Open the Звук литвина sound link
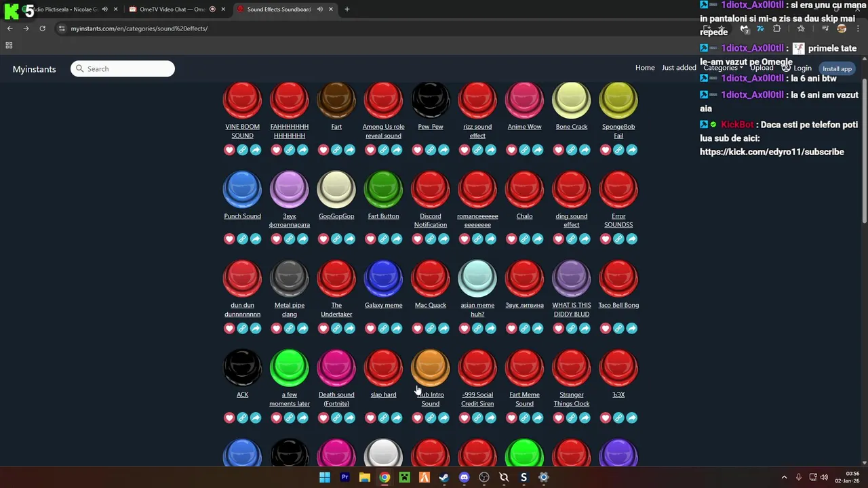Viewport: 868px width, 488px height. coord(524,305)
